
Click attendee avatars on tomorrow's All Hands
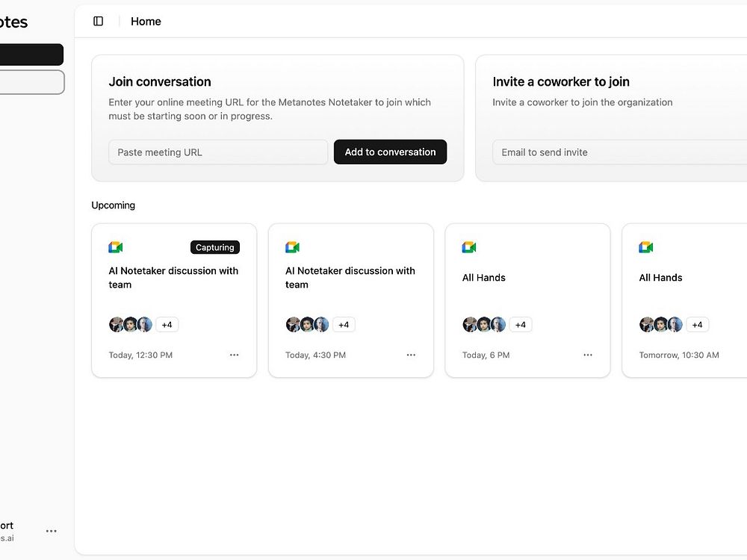[x=661, y=325]
